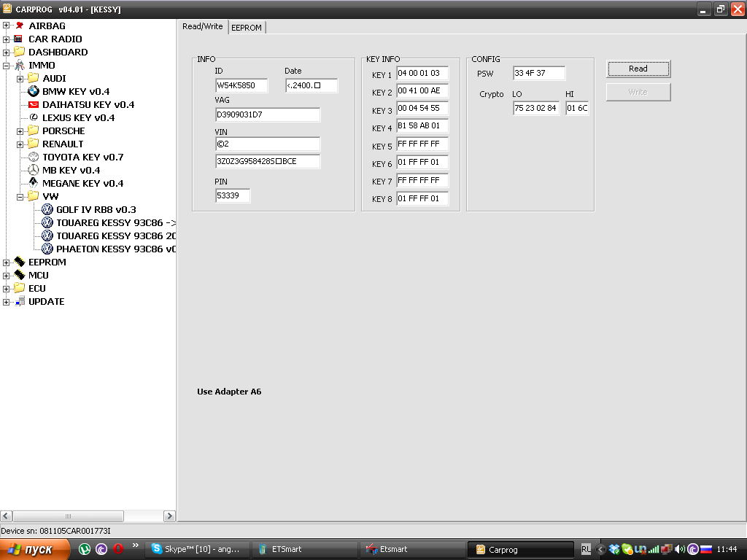Switch to the EEPROM tab

click(x=247, y=28)
